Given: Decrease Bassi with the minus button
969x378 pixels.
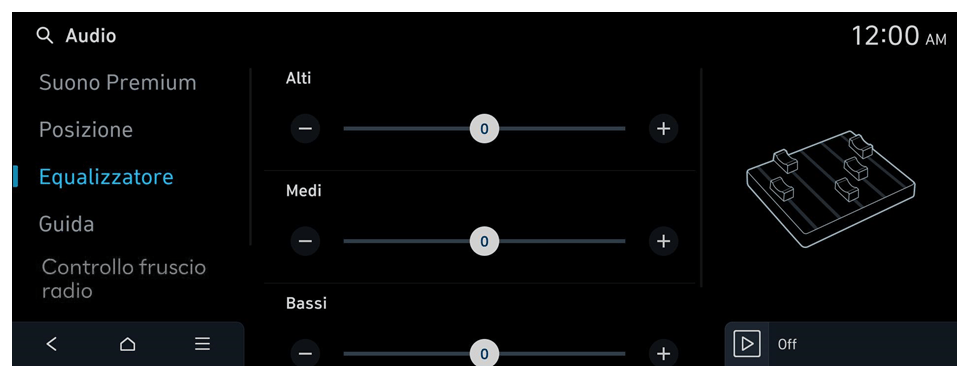Looking at the screenshot, I should 305,353.
